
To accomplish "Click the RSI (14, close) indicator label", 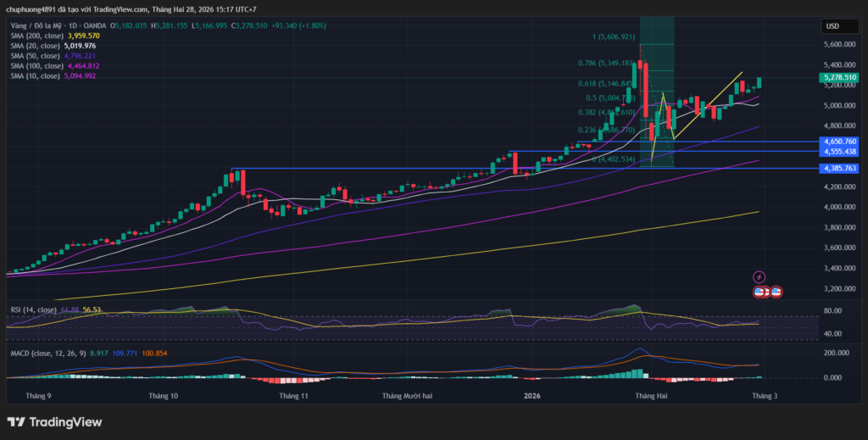I will tap(33, 310).
